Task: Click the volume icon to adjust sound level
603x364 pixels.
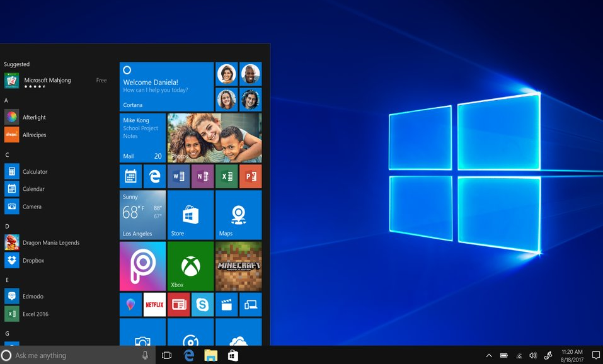Action: tap(532, 355)
